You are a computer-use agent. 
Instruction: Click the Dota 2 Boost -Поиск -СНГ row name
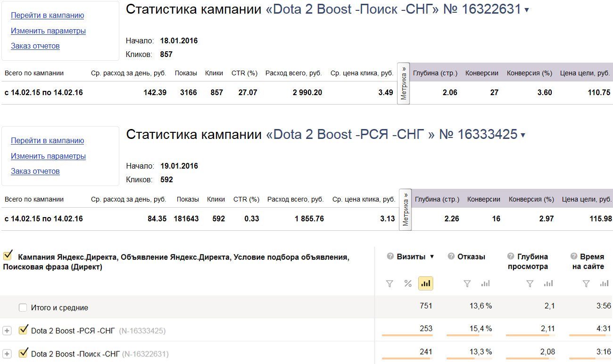[x=75, y=354]
